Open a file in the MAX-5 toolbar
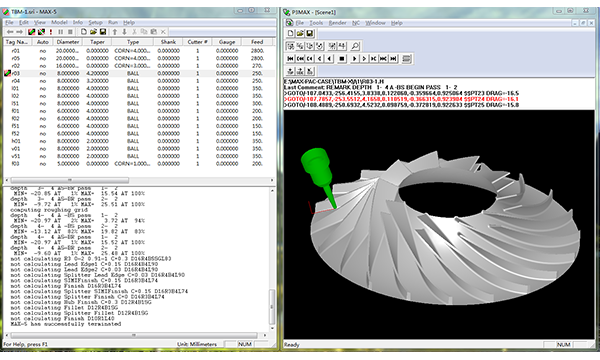Image resolution: width=600 pixels, height=360 pixels. (x=93, y=32)
